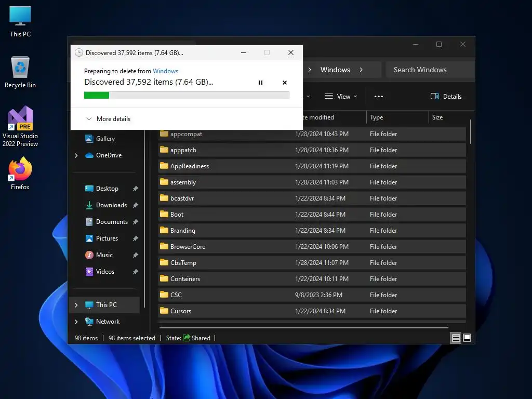This screenshot has height=399, width=532.
Task: Cancel the delete operation with the X
Action: click(285, 83)
